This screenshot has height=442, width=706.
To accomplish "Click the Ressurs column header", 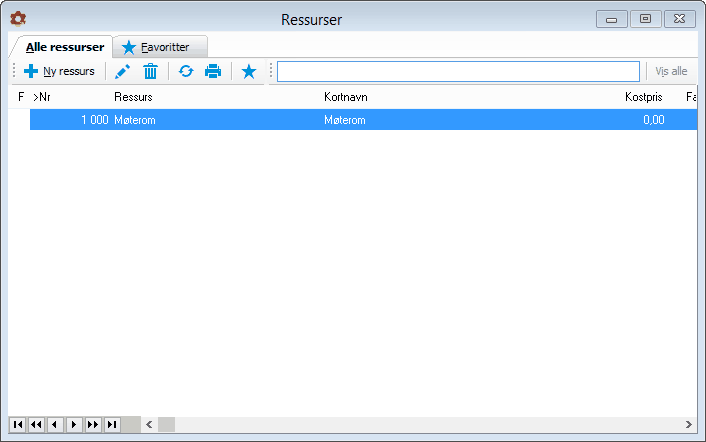I will pos(133,97).
